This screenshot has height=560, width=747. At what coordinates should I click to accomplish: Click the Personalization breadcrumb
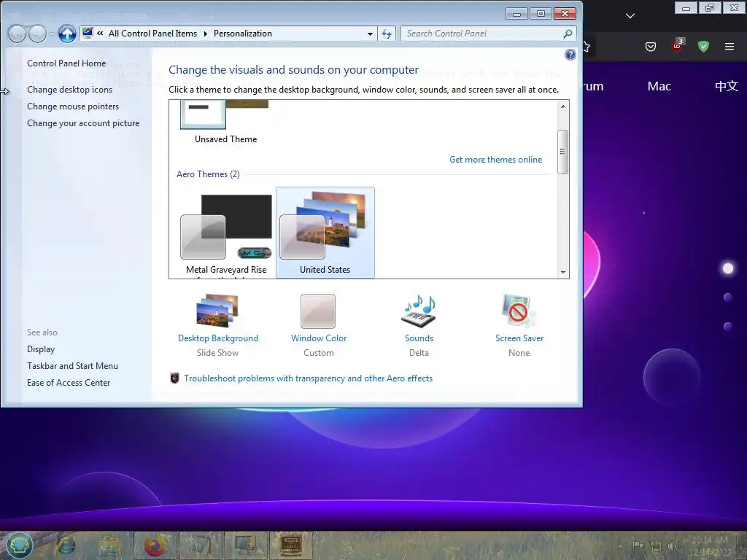tap(242, 34)
